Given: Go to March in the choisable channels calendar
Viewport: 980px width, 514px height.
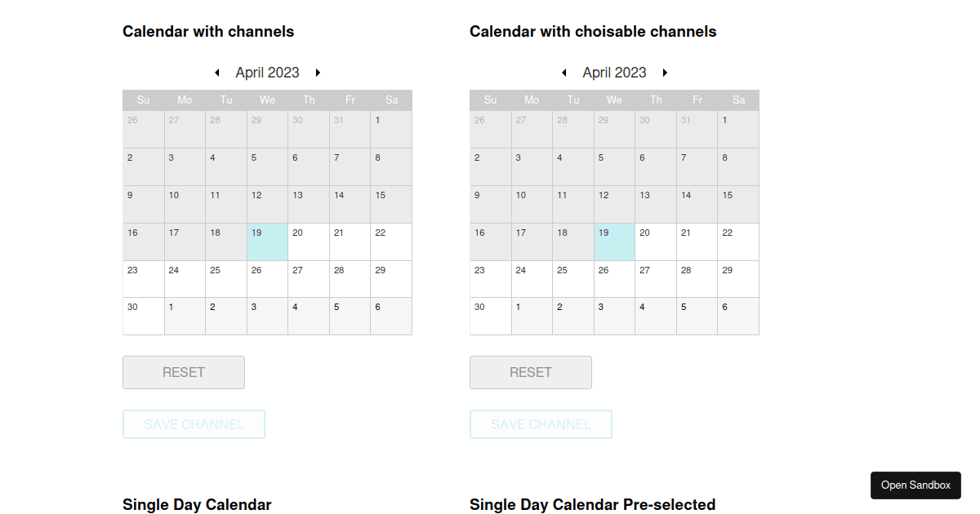Looking at the screenshot, I should pos(564,72).
